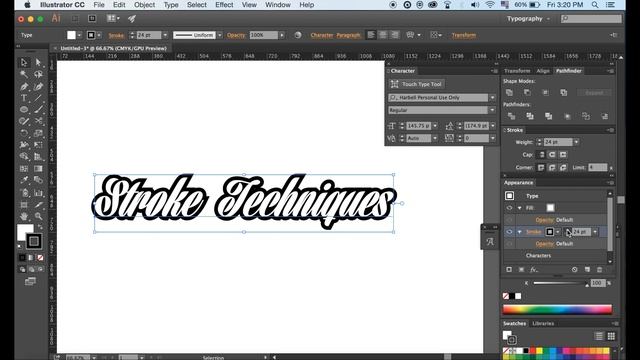Image resolution: width=640 pixels, height=360 pixels.
Task: Select the Ellipse tool
Action: pos(24,109)
